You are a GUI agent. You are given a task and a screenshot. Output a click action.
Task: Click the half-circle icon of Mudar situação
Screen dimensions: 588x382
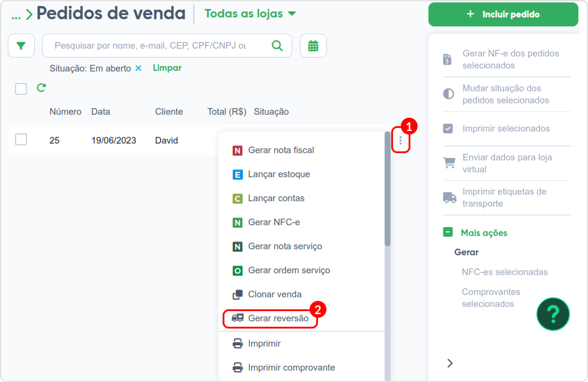[448, 94]
